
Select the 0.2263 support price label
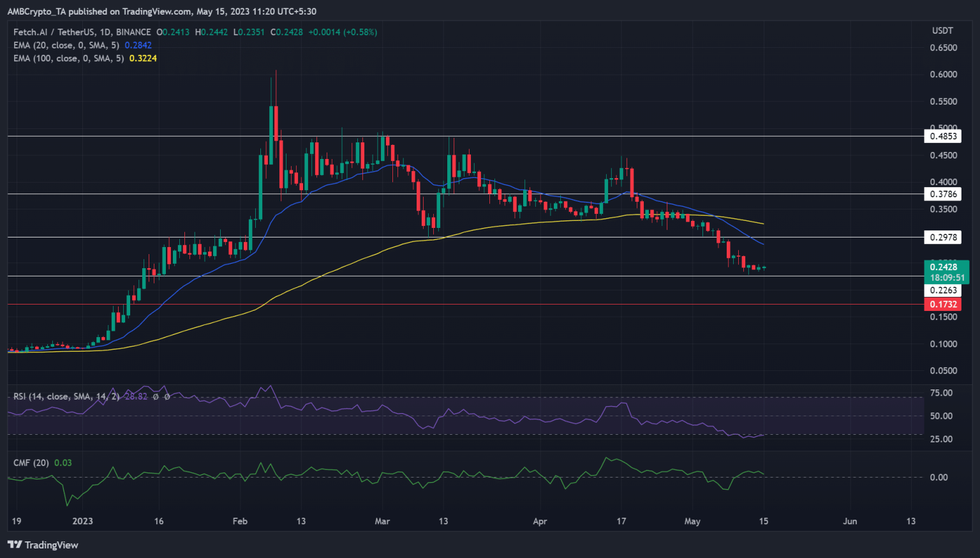pyautogui.click(x=943, y=290)
